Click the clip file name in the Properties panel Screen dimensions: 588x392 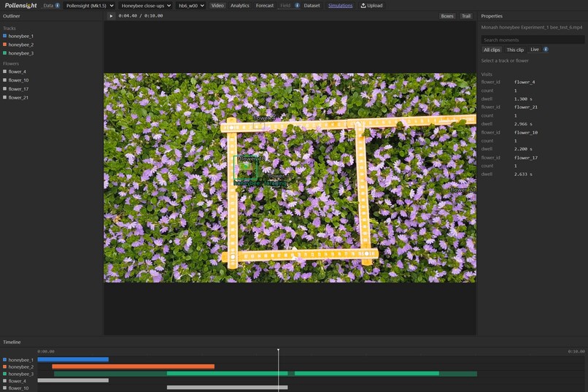(x=532, y=28)
